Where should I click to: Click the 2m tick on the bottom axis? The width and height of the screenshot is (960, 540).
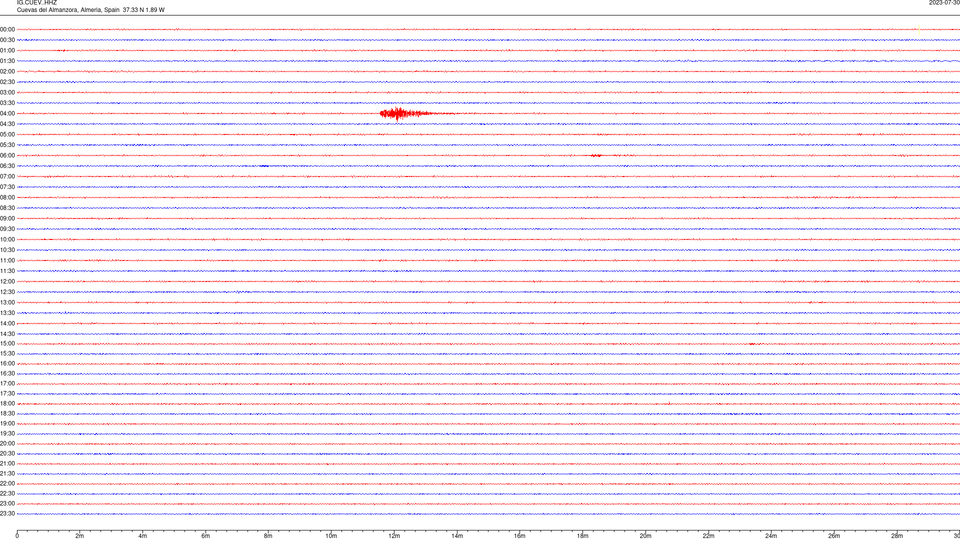coord(80,536)
